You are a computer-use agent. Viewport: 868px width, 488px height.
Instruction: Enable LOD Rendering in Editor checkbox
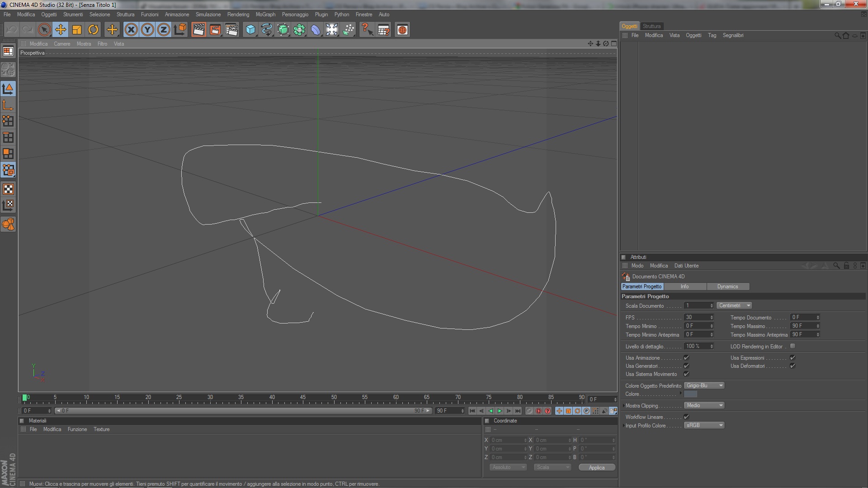(x=793, y=346)
